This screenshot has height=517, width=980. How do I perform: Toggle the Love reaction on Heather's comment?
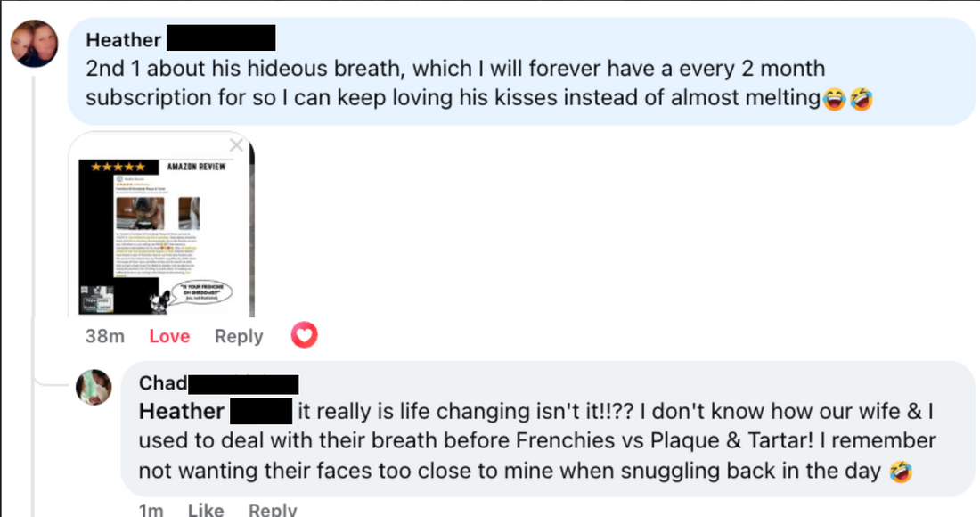point(169,336)
